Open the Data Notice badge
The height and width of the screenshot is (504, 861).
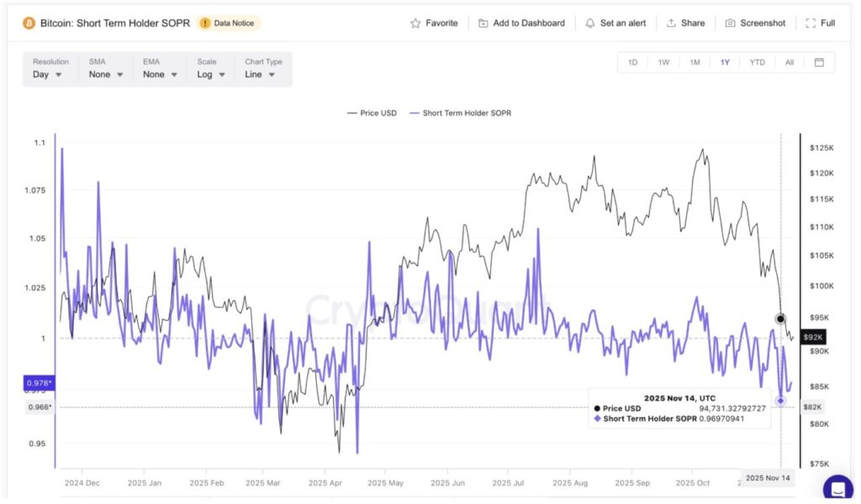pos(229,24)
